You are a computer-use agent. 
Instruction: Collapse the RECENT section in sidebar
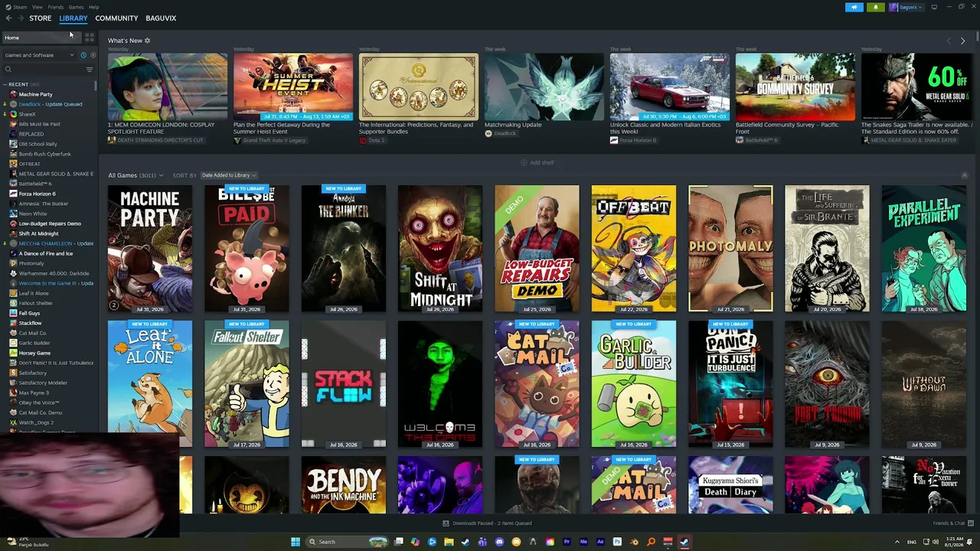pos(5,84)
